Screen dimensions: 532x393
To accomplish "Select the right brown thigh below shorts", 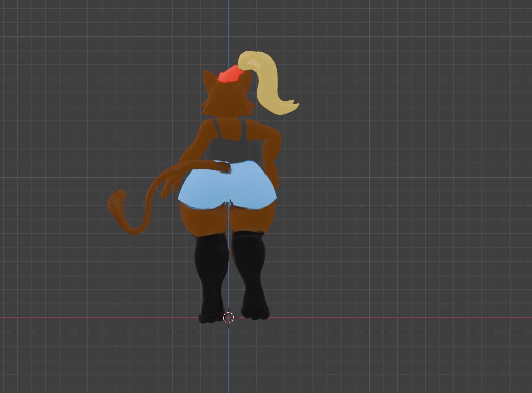I will tap(252, 218).
